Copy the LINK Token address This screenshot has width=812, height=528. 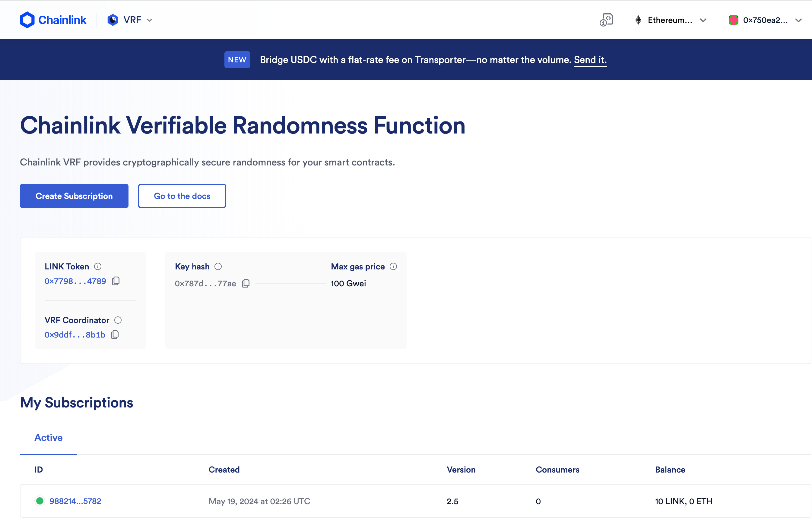116,281
